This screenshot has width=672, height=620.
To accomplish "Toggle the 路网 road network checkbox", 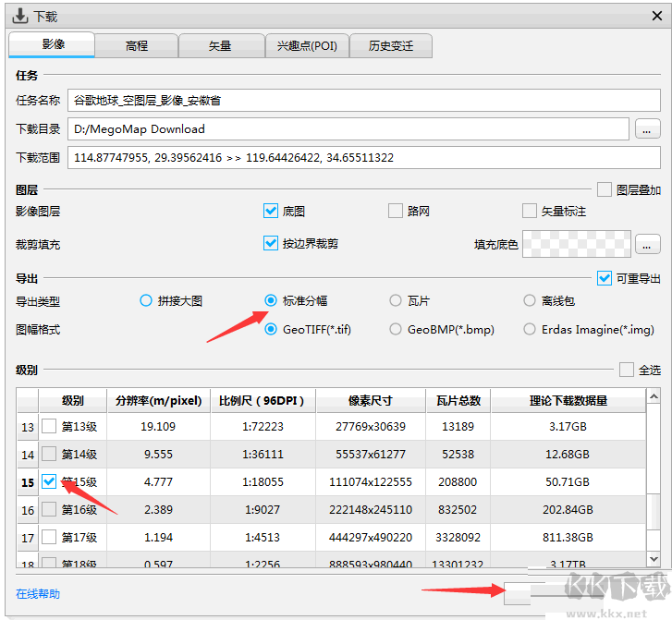I will [396, 211].
